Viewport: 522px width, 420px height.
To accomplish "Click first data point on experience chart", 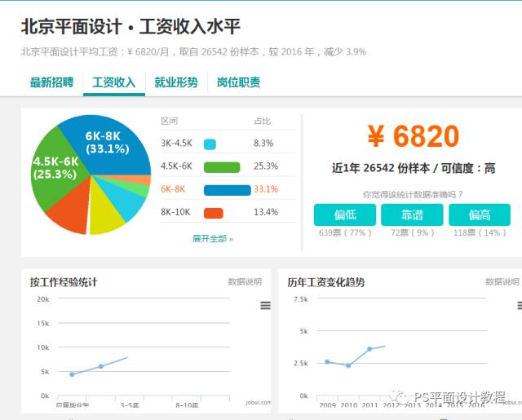I will coord(72,374).
